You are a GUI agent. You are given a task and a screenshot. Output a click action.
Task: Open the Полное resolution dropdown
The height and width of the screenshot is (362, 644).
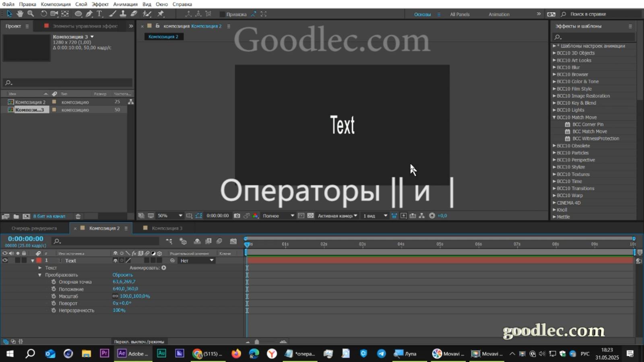(x=278, y=216)
